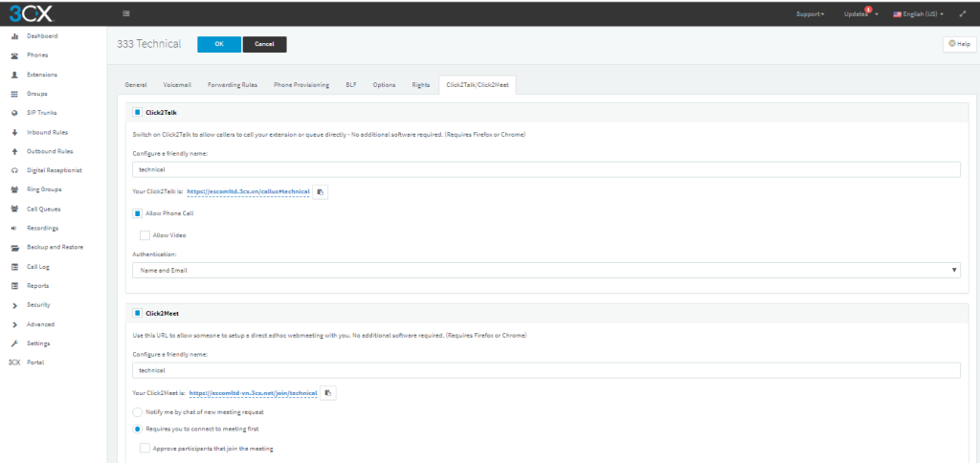The height and width of the screenshot is (463, 980).
Task: Check Approve participants that join the meeting
Action: pyautogui.click(x=145, y=449)
